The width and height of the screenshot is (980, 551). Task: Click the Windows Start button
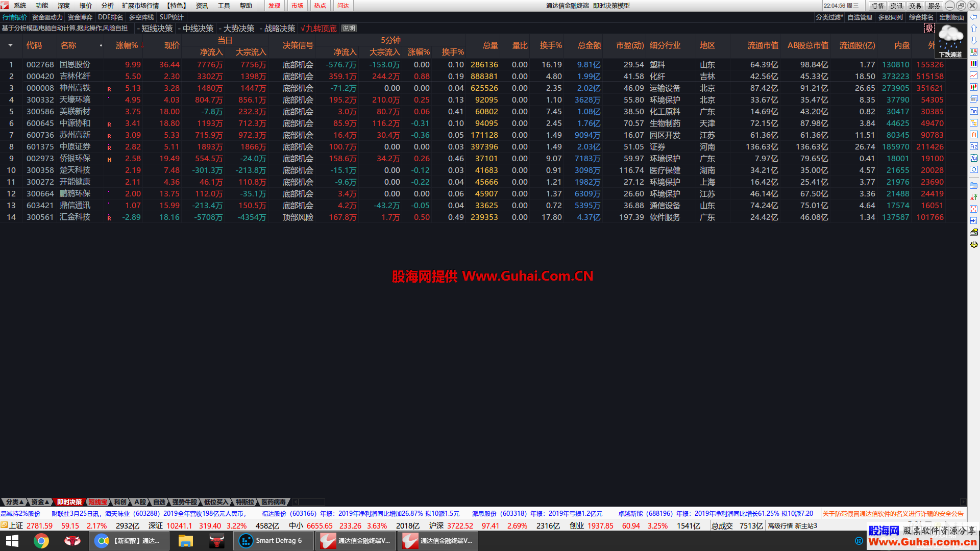[x=12, y=541]
